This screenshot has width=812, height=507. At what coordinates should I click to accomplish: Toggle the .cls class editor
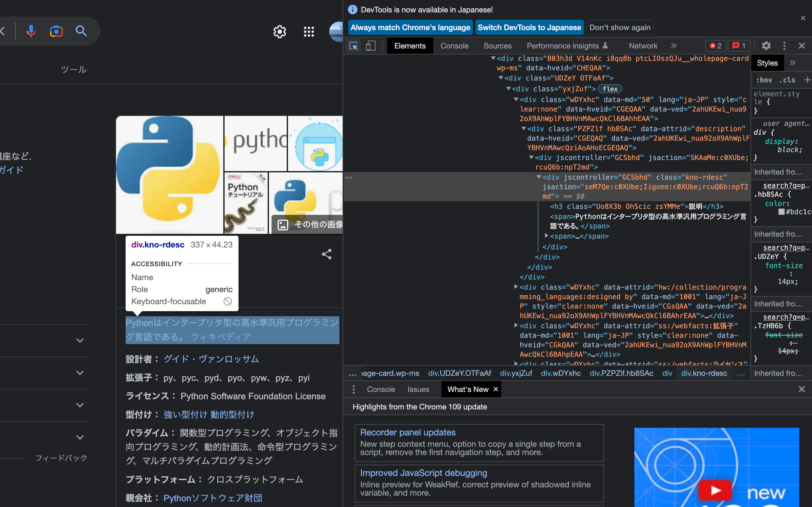(787, 80)
